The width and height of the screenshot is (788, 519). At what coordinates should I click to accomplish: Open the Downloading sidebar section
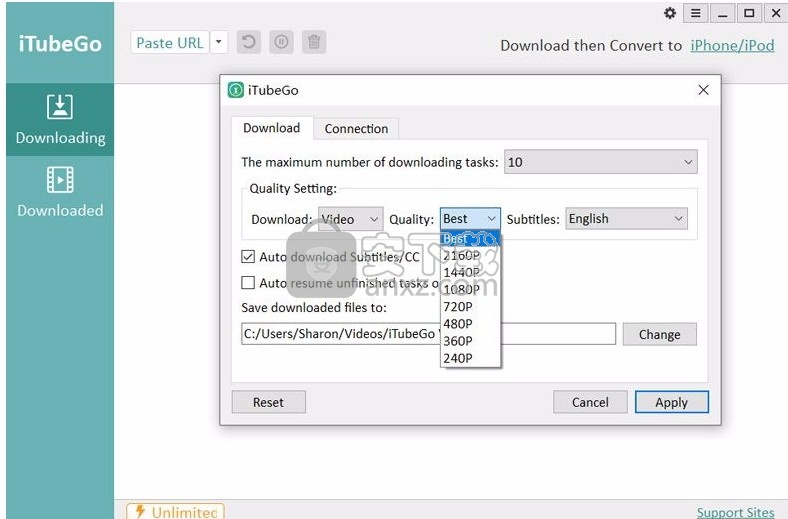(60, 120)
